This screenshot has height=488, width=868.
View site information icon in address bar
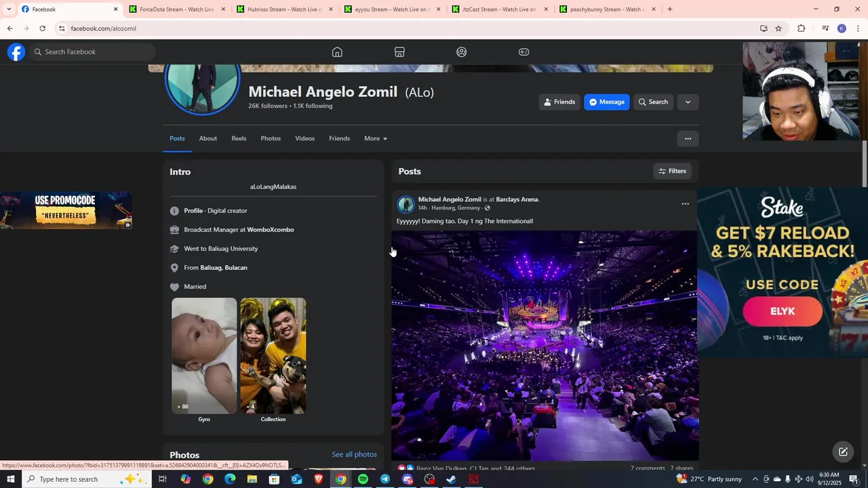point(62,28)
